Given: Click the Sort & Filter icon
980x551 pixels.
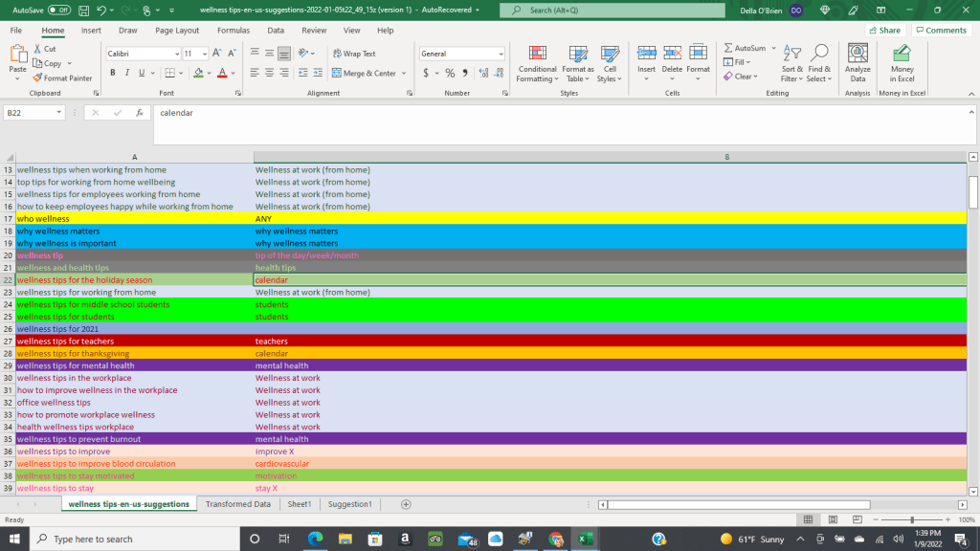Looking at the screenshot, I should [x=791, y=63].
